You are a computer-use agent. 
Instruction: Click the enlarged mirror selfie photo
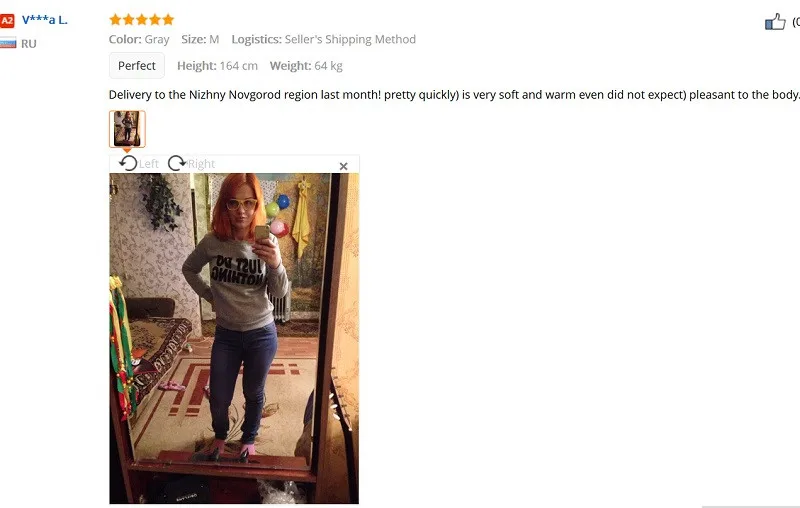pyautogui.click(x=234, y=338)
